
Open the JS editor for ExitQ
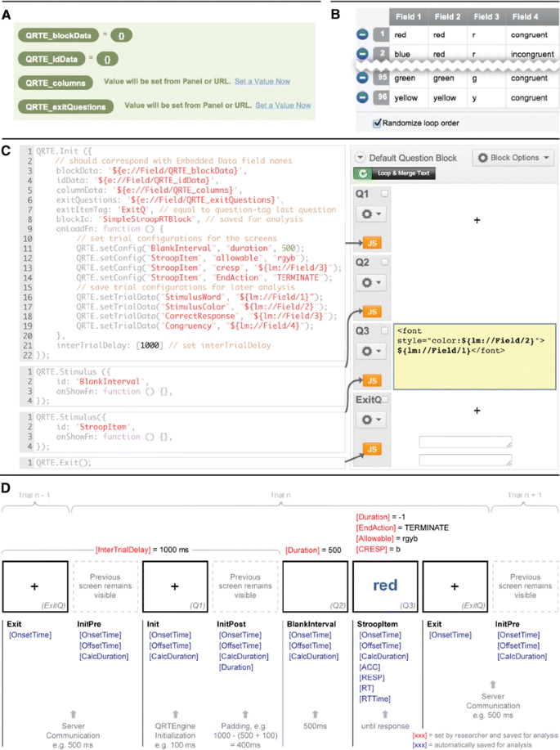[371, 448]
